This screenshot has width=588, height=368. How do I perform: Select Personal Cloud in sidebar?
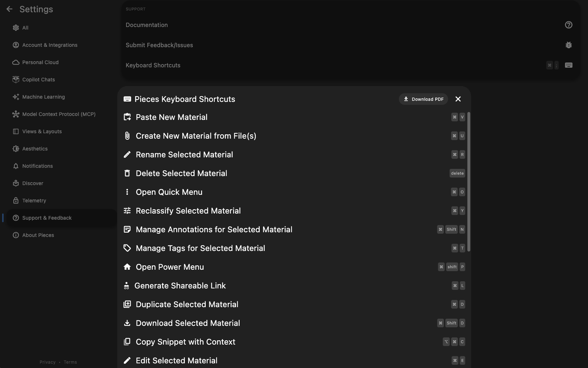coord(62,62)
